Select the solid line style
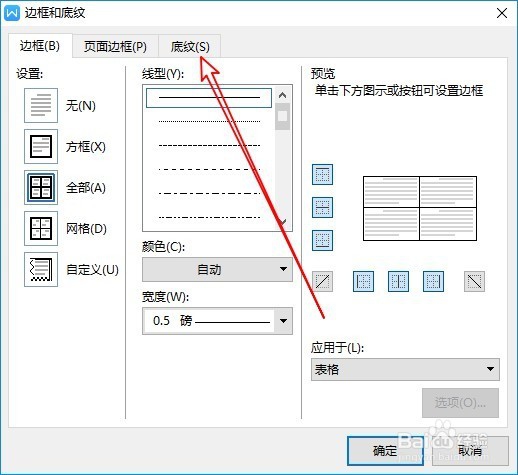 (x=209, y=98)
